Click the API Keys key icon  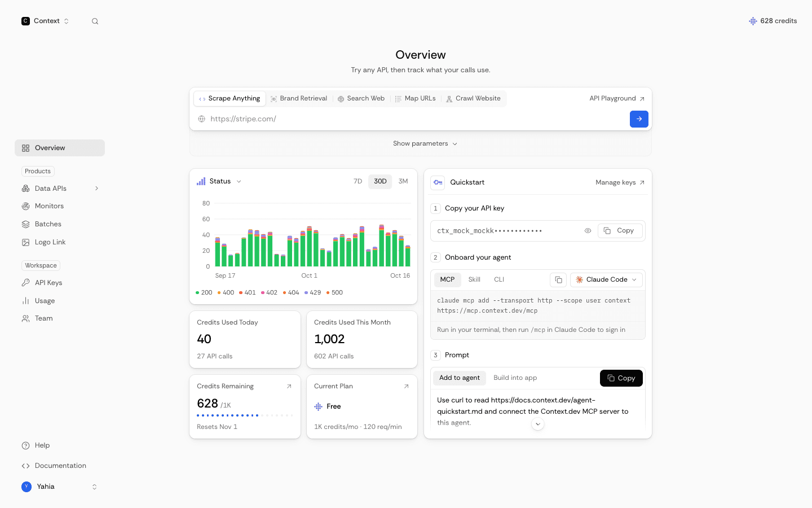pyautogui.click(x=25, y=283)
